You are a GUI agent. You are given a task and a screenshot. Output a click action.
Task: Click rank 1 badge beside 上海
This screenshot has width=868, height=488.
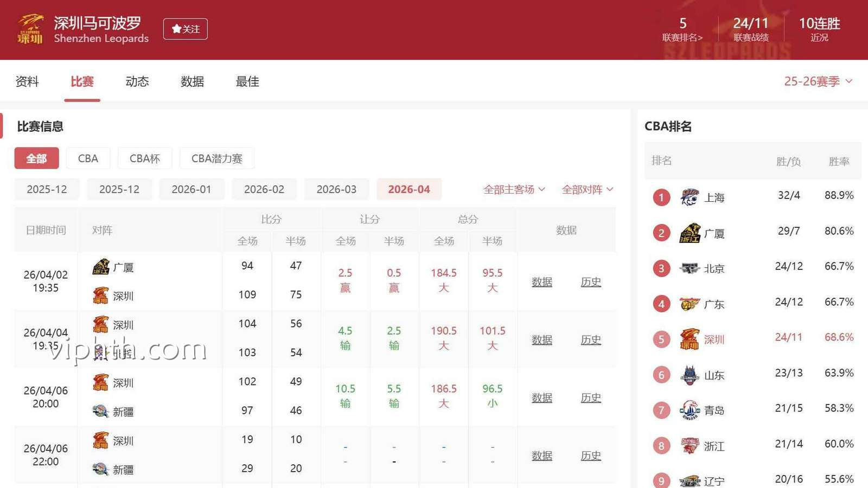point(661,197)
